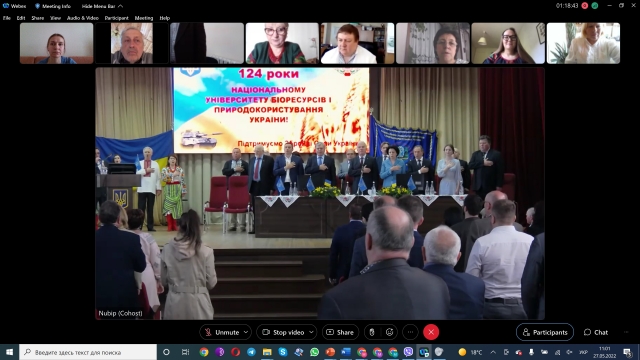
Task: Open first Google Chrome taskbar icon
Action: (204, 352)
